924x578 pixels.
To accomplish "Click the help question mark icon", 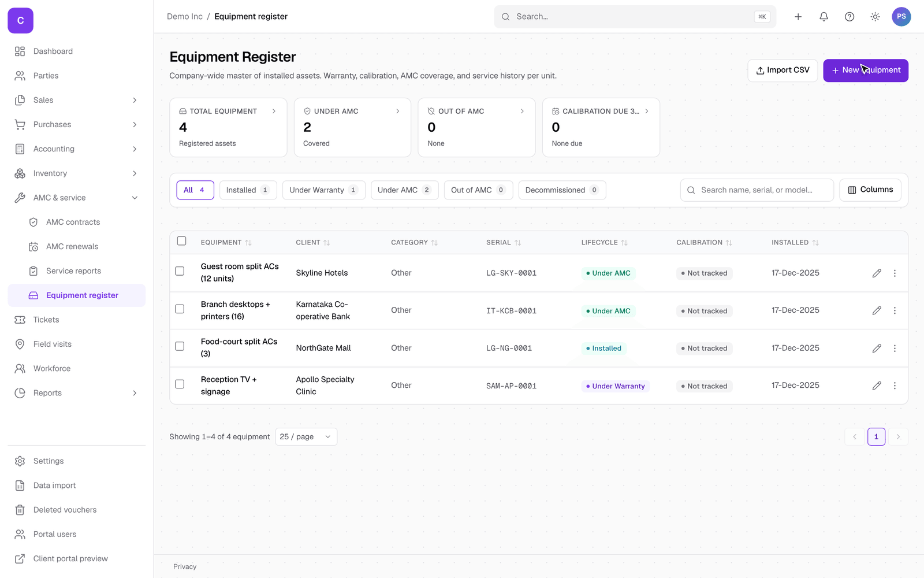I will (849, 17).
